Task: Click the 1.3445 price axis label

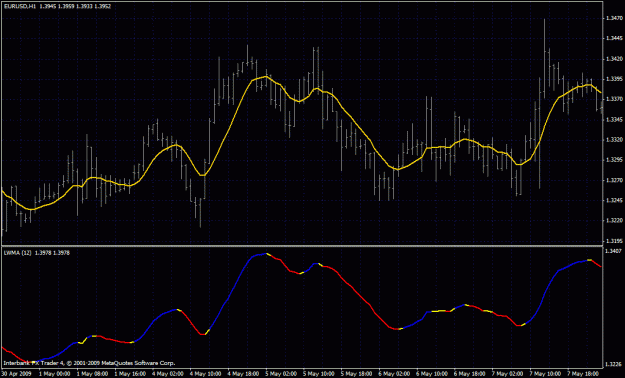Action: [x=614, y=39]
